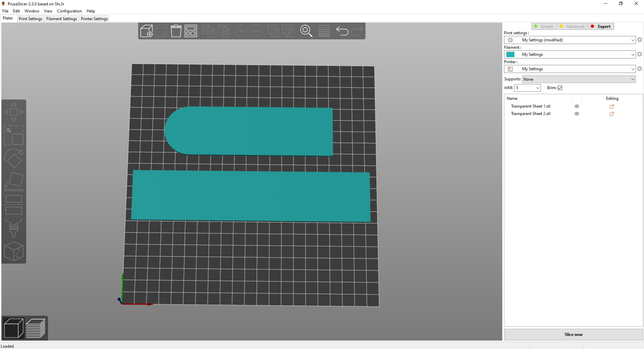Screen dimensions: 644x349
Task: Open the search tool in the toolbar
Action: pos(306,31)
